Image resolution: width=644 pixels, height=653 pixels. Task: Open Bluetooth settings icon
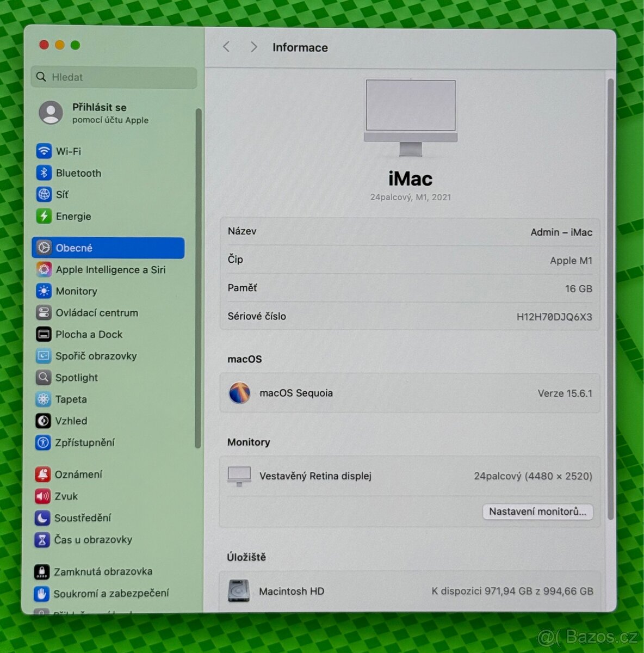point(44,173)
